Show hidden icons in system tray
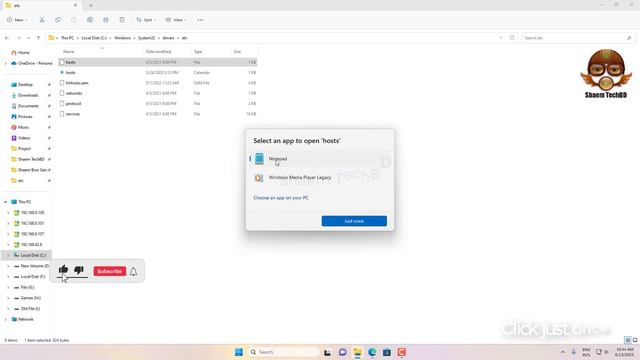Image resolution: width=640 pixels, height=360 pixels. click(563, 352)
